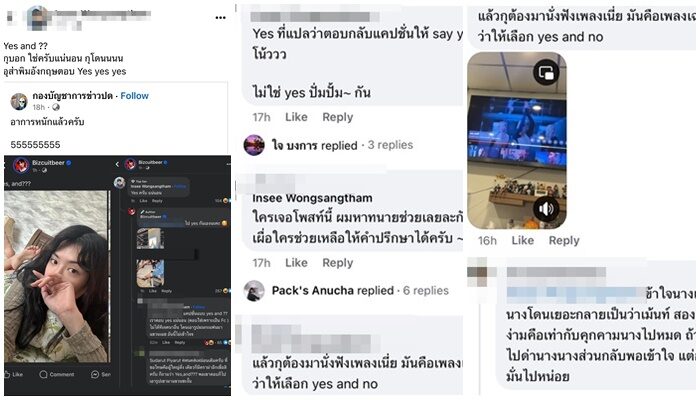700x400 pixels.
Task: Open Pack's Anucha avatar picture
Action: click(254, 291)
